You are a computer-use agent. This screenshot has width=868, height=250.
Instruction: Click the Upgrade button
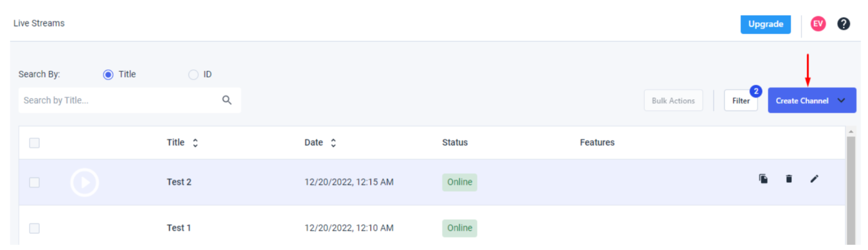pyautogui.click(x=765, y=24)
